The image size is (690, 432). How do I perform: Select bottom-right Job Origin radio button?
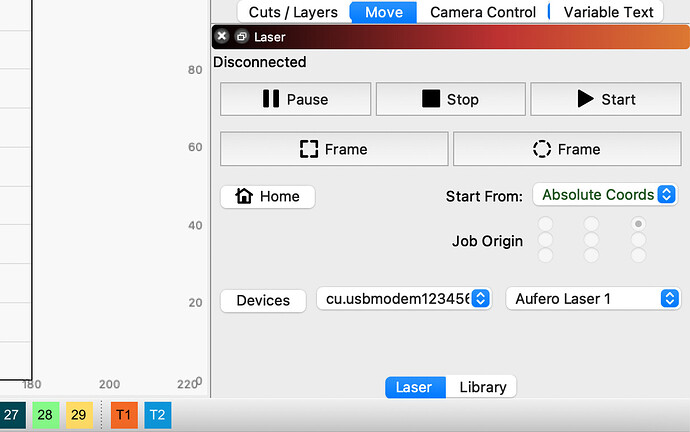(x=638, y=255)
